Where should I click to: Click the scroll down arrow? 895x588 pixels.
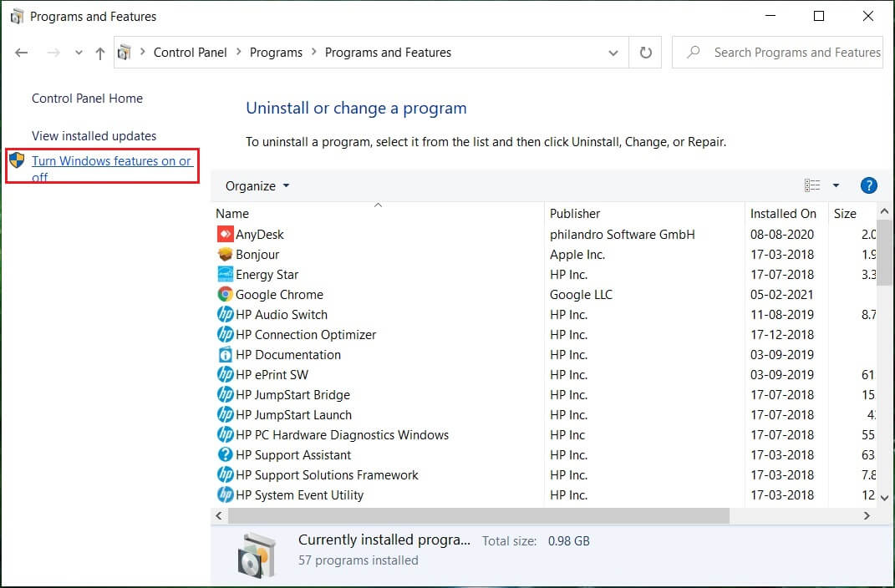(884, 498)
